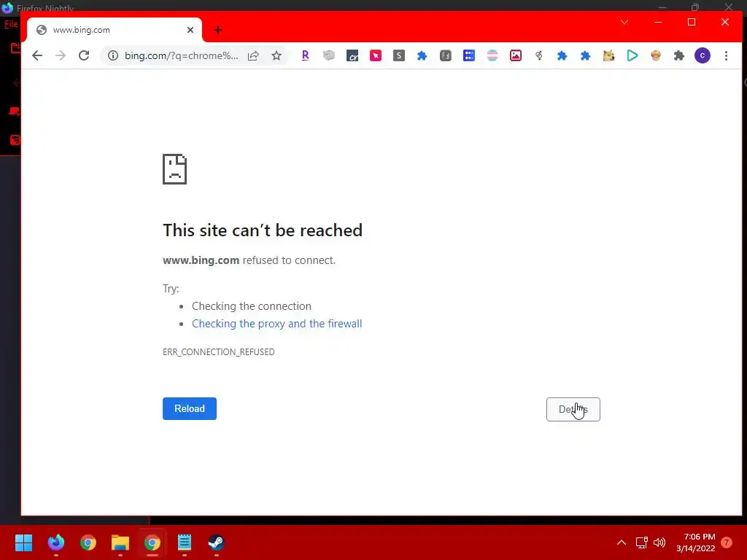The height and width of the screenshot is (560, 747).
Task: Open a new tab with plus button
Action: (x=217, y=30)
